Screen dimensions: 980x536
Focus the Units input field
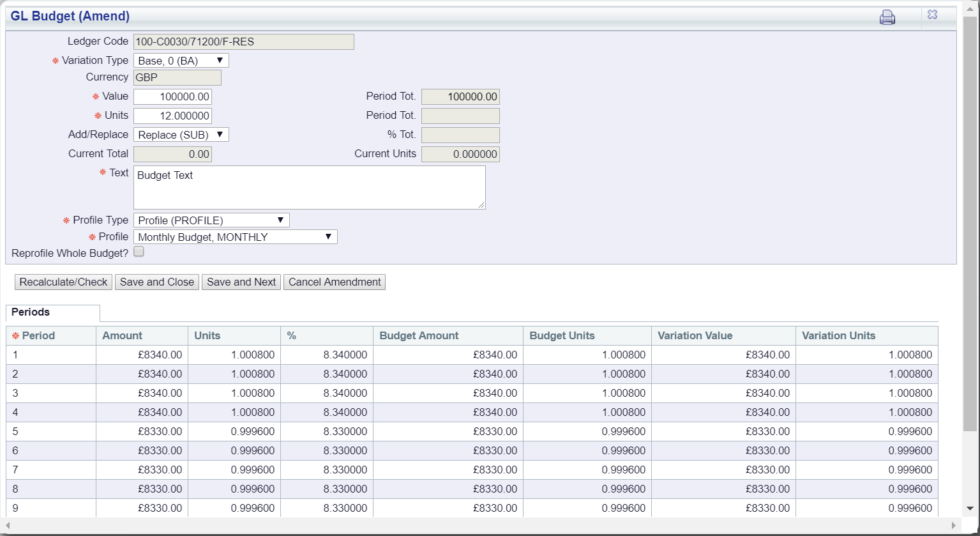[x=172, y=116]
